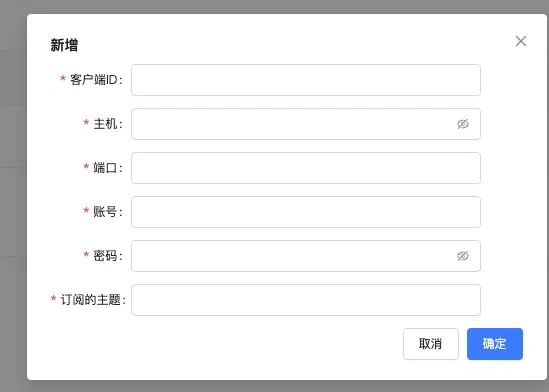Confirm the form with 确定 button
This screenshot has width=549, height=392.
click(x=495, y=344)
